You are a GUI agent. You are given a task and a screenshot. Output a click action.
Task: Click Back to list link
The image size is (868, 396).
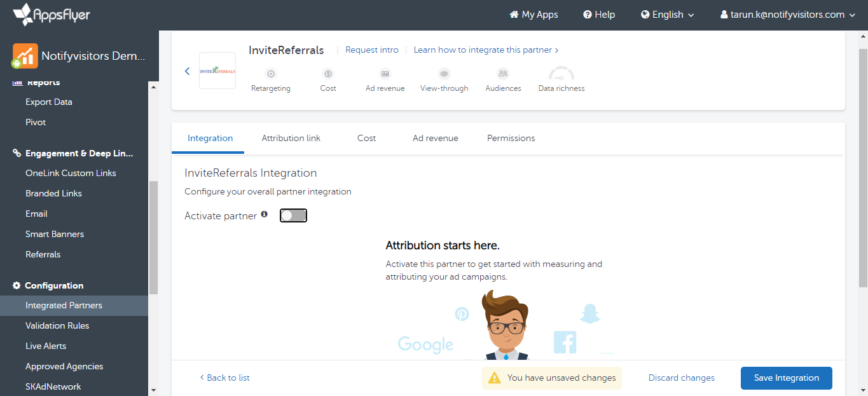[x=224, y=378]
